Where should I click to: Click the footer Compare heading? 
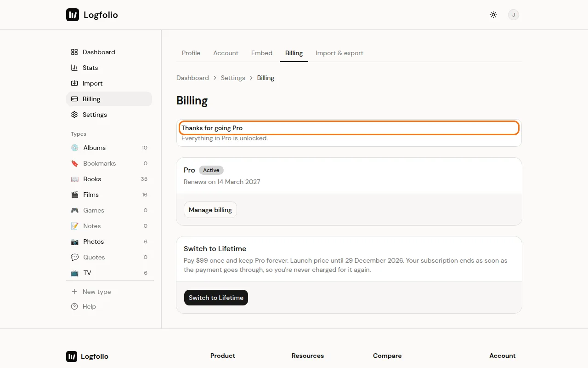tap(387, 356)
